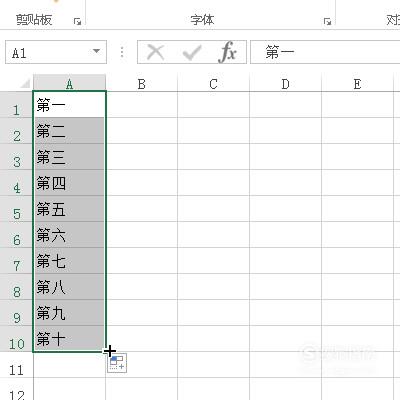Click empty cell C5
Viewport: 400px width, 400px height.
click(213, 209)
